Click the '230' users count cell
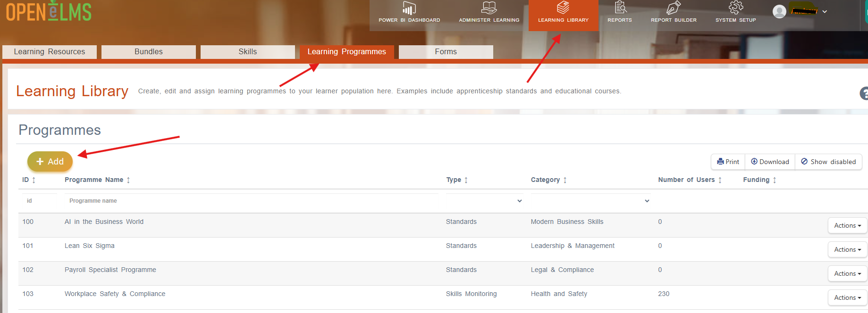 (x=664, y=294)
